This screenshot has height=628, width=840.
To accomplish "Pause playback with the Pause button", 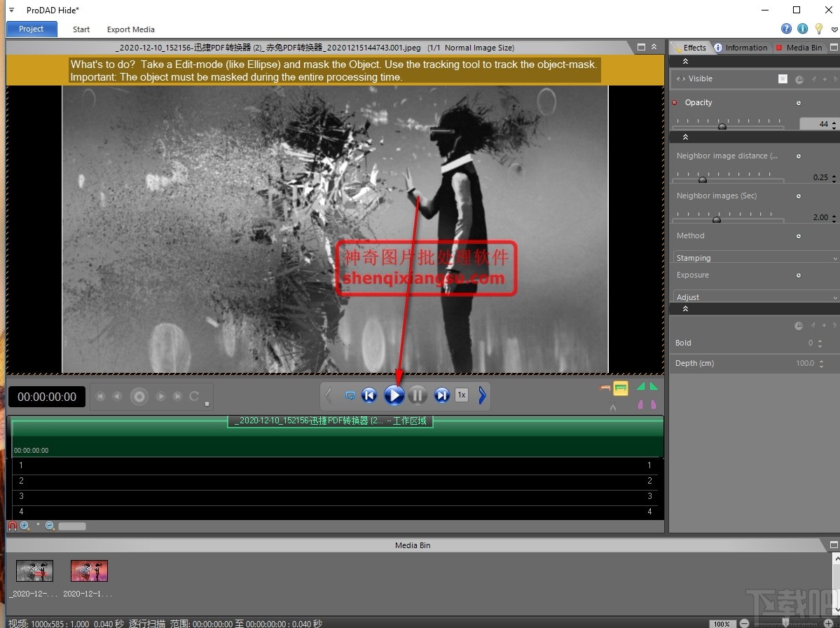I will [x=418, y=395].
